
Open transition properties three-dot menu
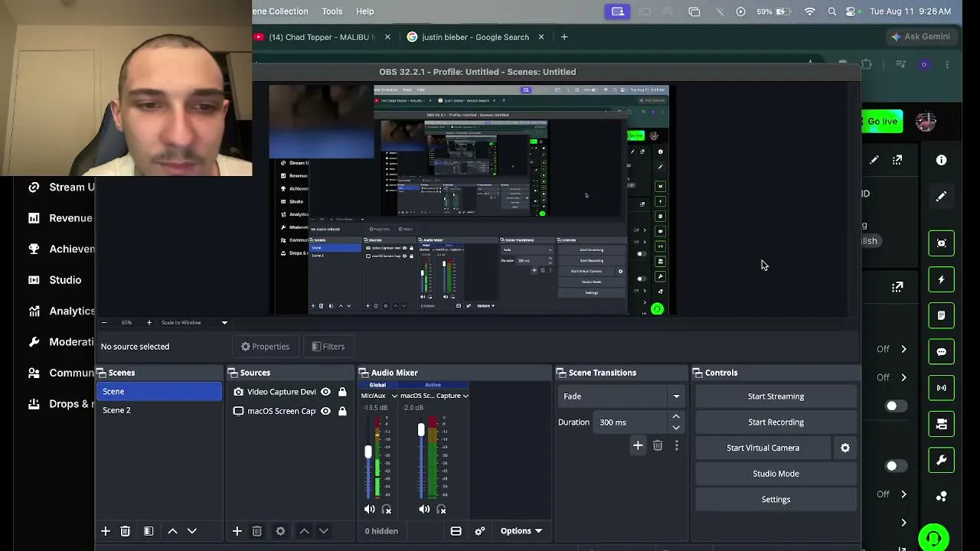[676, 445]
